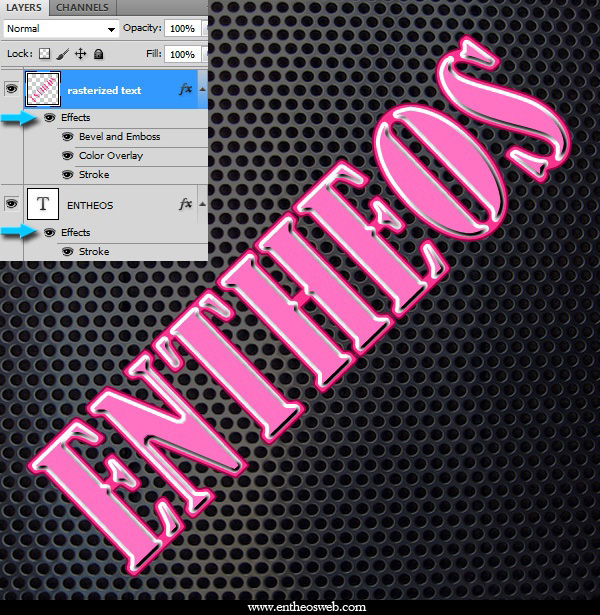Click the fx icon on rasterized text layer
600x615 pixels.
(185, 89)
